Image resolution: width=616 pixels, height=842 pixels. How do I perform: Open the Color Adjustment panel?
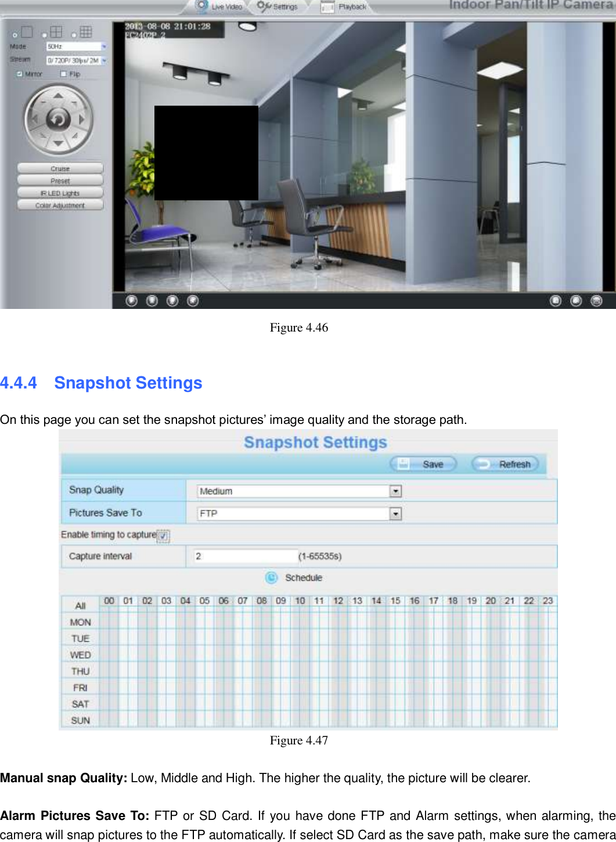point(60,204)
